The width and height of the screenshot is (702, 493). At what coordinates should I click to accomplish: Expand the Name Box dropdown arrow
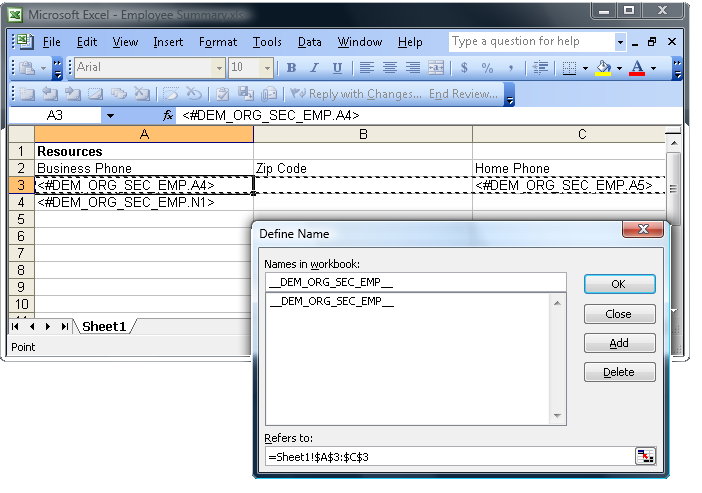click(110, 116)
